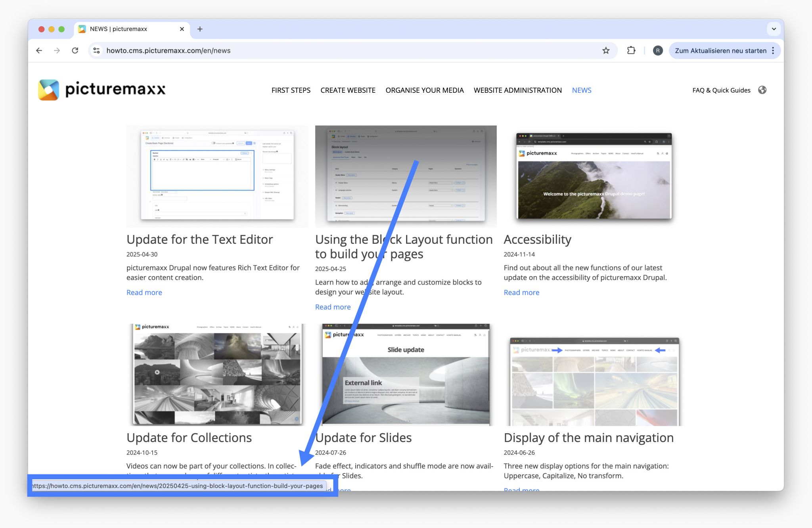The width and height of the screenshot is (812, 528).
Task: Click the picturemaxx logo in header
Action: [x=101, y=90]
